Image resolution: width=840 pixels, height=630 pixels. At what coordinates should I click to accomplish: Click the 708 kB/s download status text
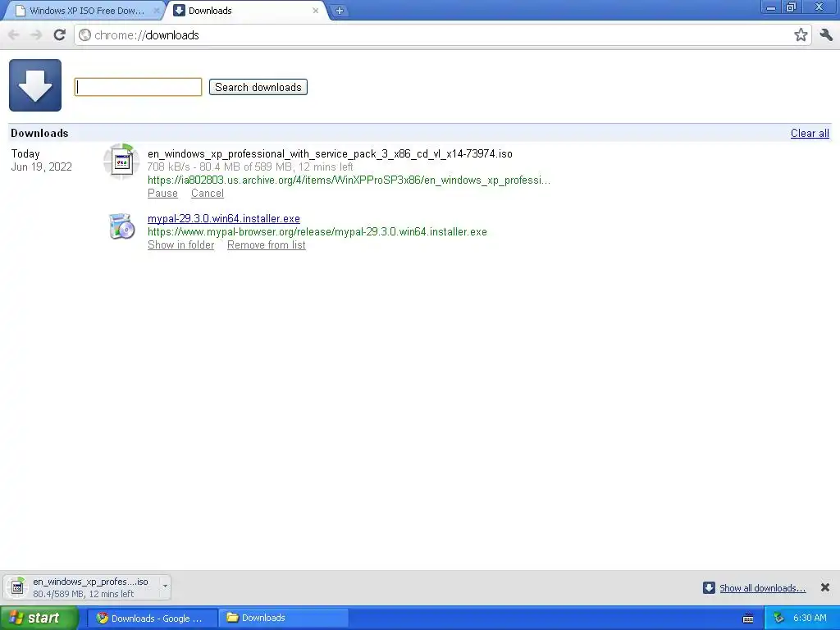250,167
